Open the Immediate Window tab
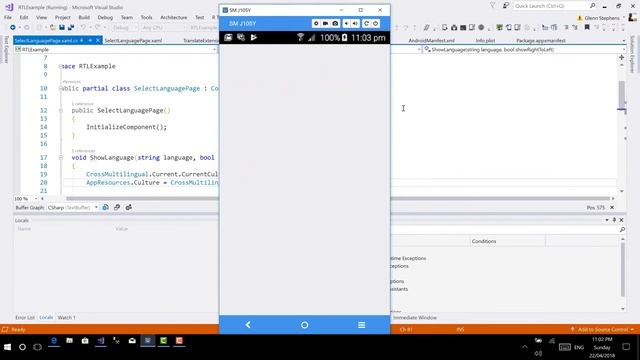640x360 pixels. coord(415,317)
